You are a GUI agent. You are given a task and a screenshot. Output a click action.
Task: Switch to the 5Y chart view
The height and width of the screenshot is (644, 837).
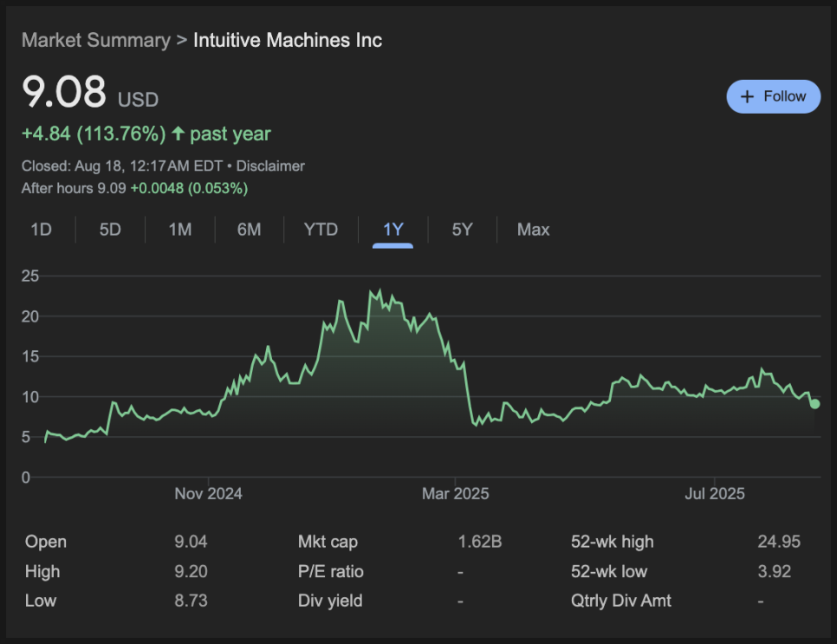coord(463,230)
